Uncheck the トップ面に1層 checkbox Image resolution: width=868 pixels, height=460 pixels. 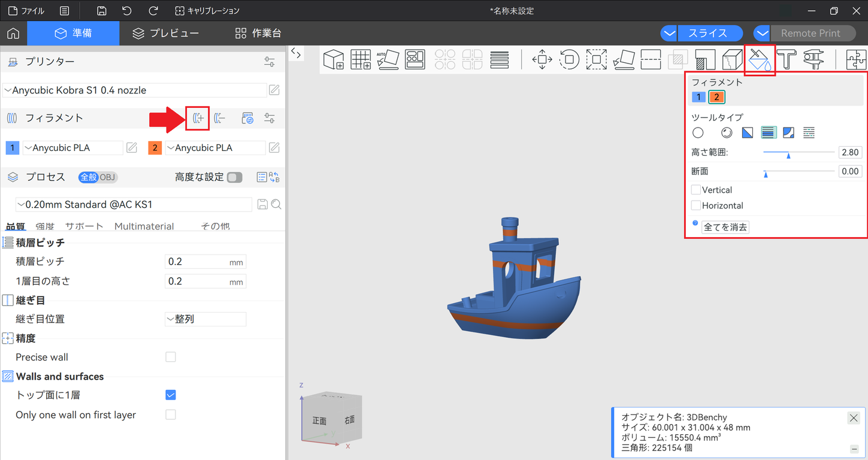point(171,395)
